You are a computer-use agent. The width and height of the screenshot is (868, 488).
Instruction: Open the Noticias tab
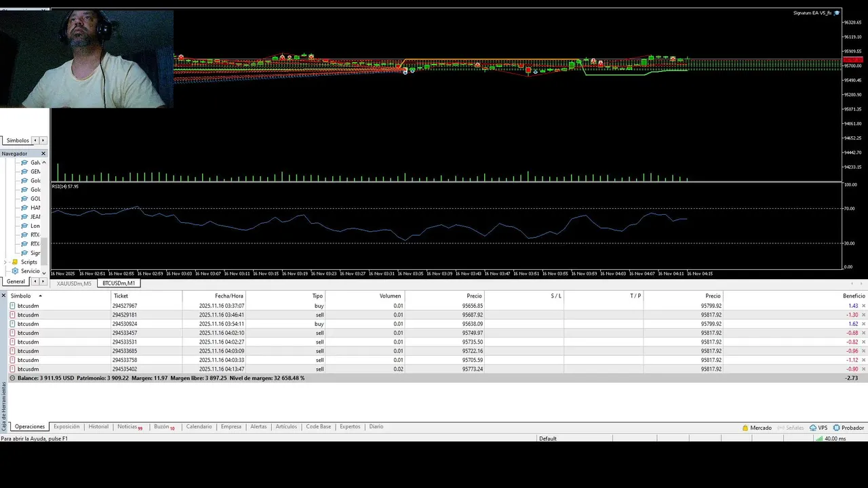(x=130, y=427)
